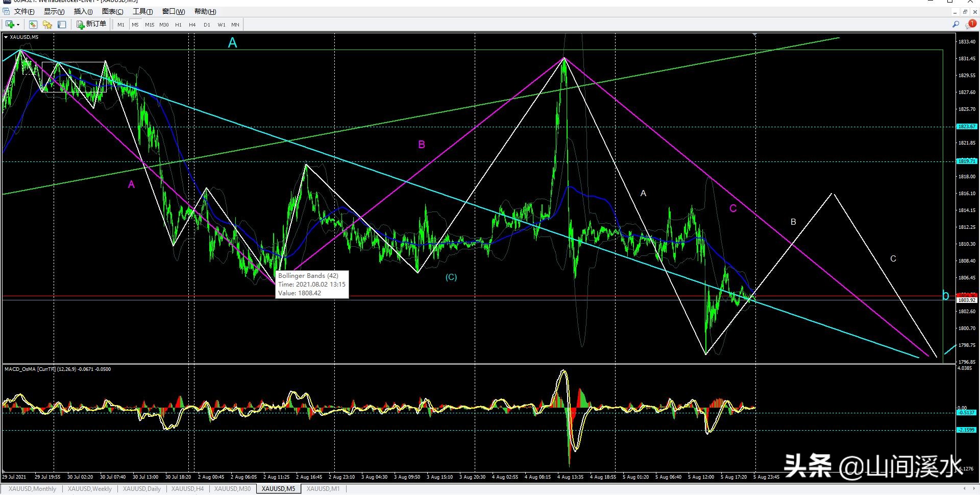
Task: Restore the inner chart window
Action: (965, 11)
